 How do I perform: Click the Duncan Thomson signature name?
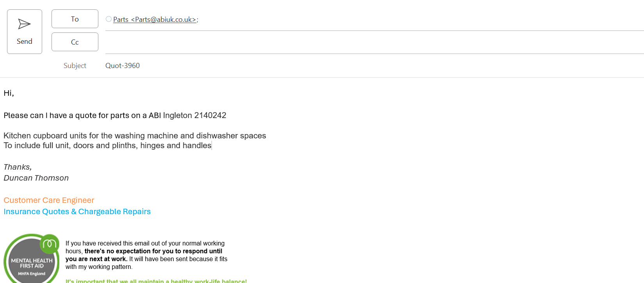(36, 178)
